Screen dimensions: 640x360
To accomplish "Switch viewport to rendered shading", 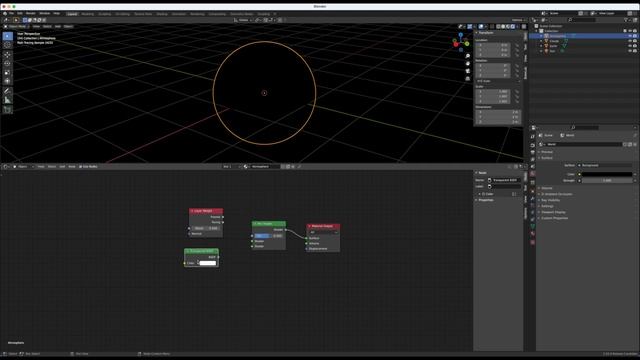I will tap(513, 27).
